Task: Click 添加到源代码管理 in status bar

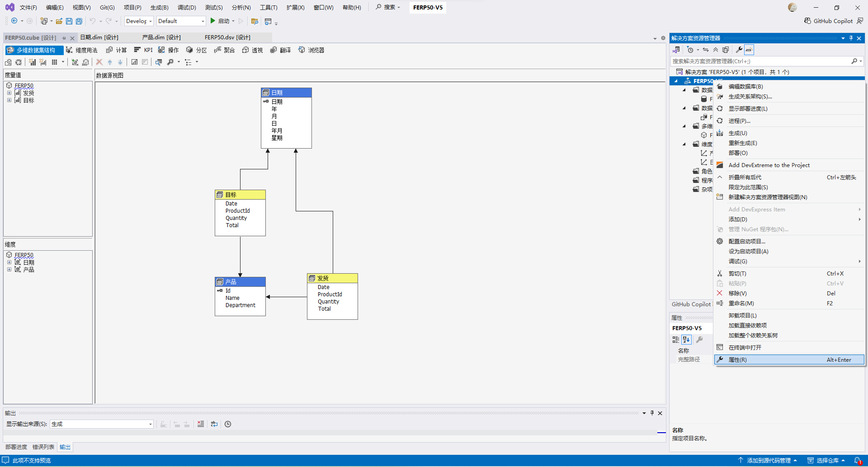Action: click(x=768, y=460)
